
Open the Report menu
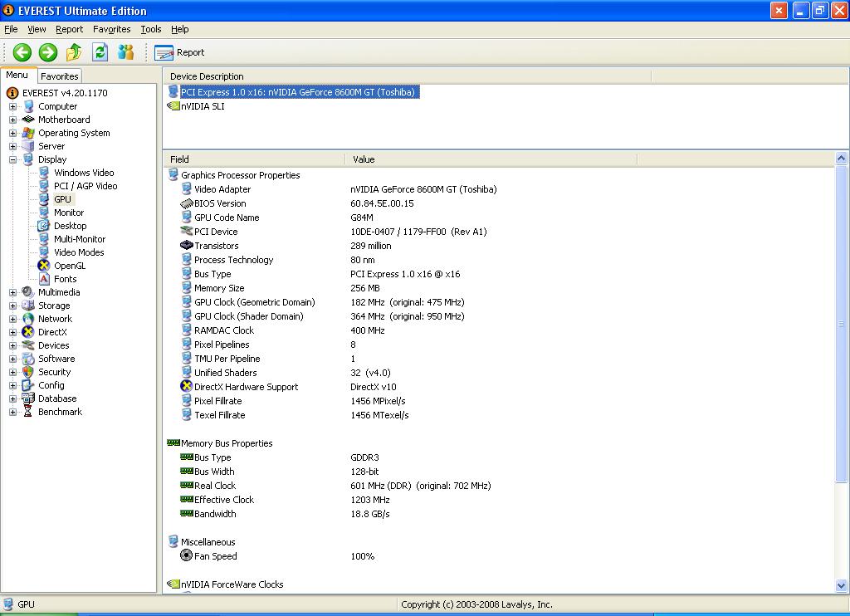tap(70, 29)
